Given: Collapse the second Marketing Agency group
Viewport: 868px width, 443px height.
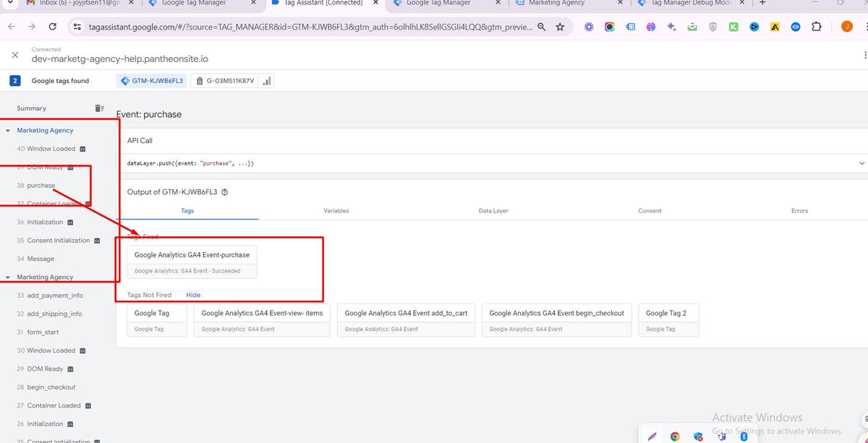Looking at the screenshot, I should [x=9, y=277].
